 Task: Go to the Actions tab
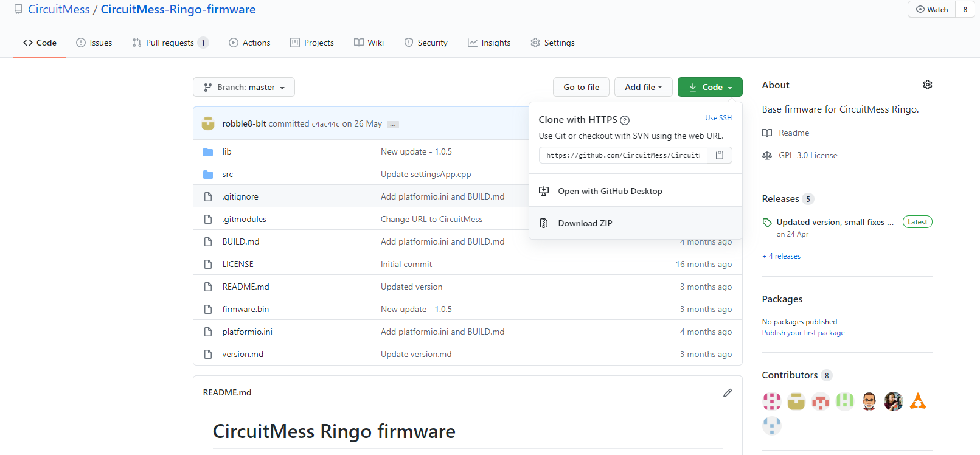point(249,43)
